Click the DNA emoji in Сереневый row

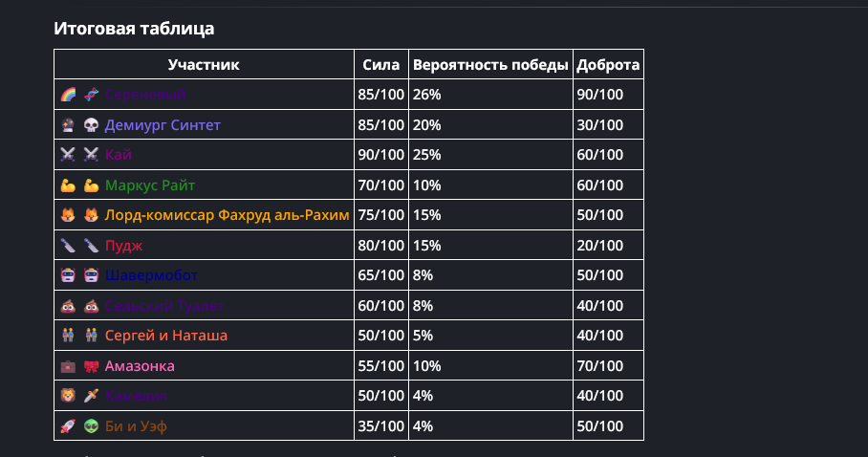[92, 95]
